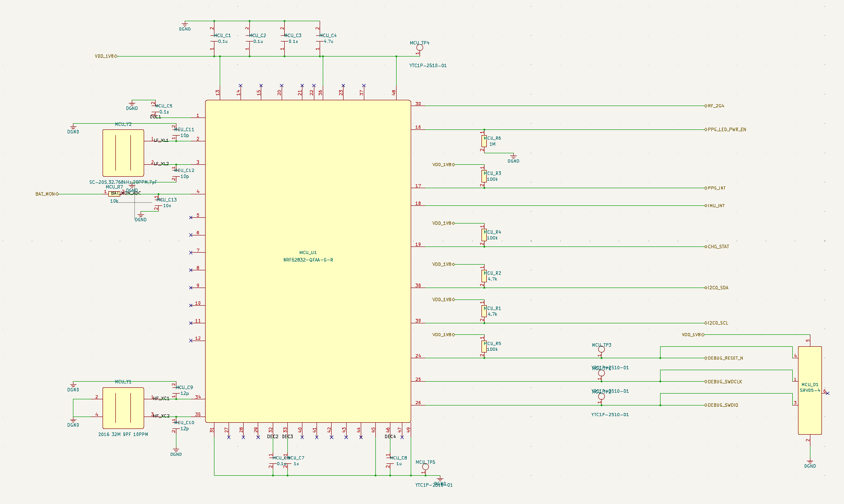Click the YTC1P-2510-01 value under MCU_TP4

(x=428, y=66)
